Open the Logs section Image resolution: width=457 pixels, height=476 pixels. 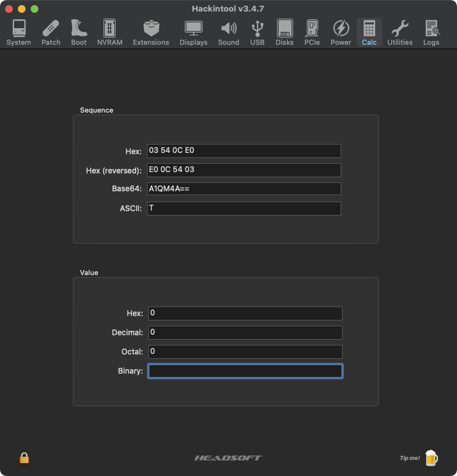[431, 33]
